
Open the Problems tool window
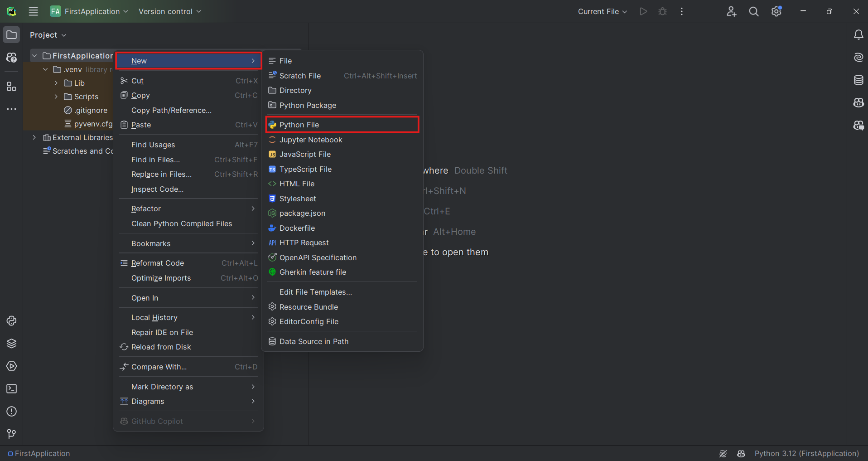coord(11,412)
